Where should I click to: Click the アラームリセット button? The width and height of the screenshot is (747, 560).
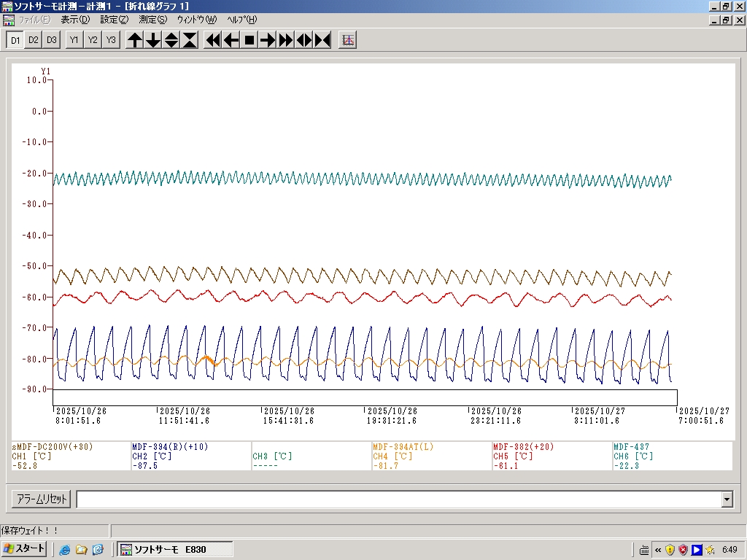(42, 499)
